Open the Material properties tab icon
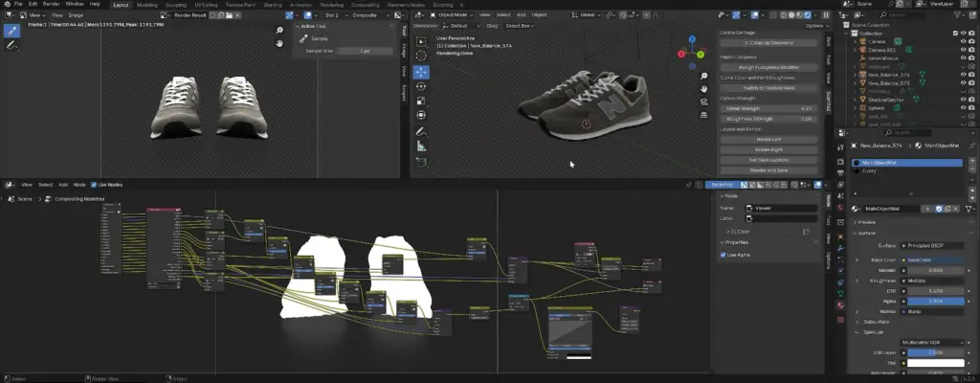Image resolution: width=980 pixels, height=383 pixels. click(x=840, y=304)
